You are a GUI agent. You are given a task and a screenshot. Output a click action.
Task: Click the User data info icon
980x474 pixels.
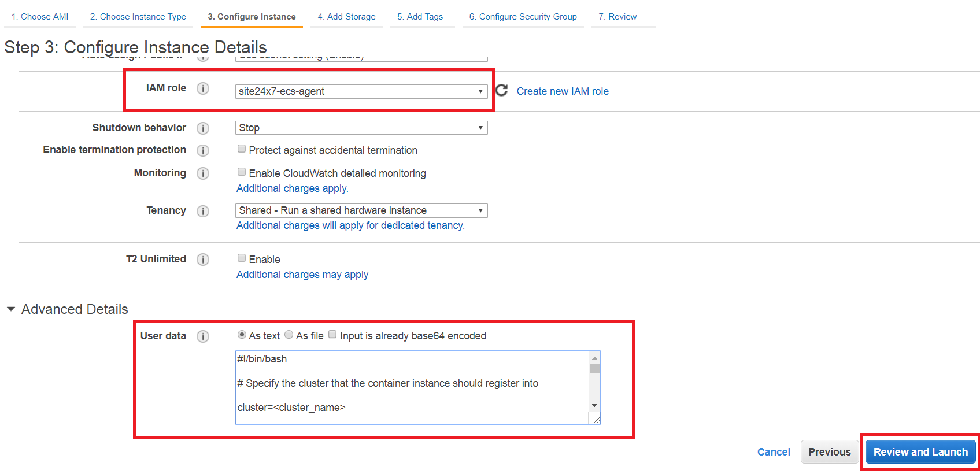pyautogui.click(x=202, y=336)
